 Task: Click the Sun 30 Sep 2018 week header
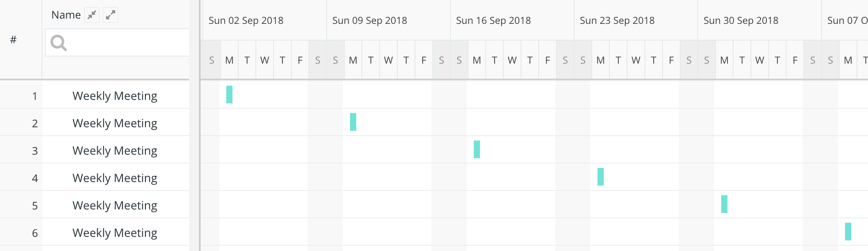[741, 20]
